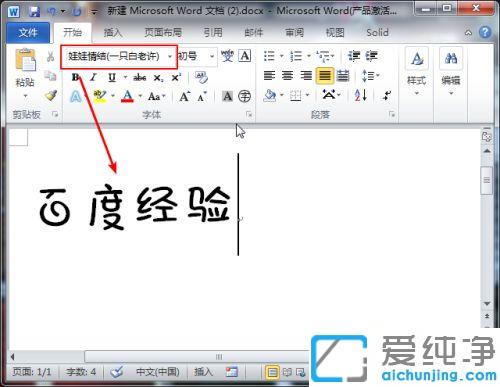Click the Copy icon

[50, 76]
